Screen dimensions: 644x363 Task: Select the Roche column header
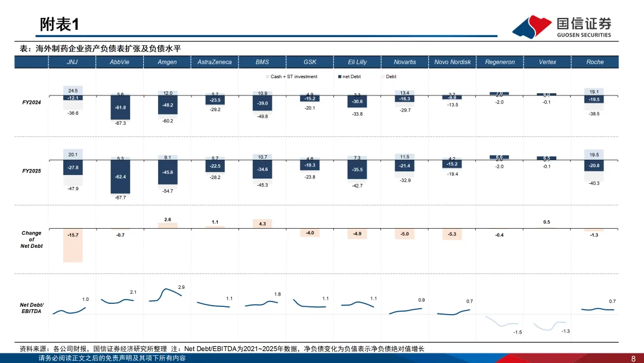[595, 62]
